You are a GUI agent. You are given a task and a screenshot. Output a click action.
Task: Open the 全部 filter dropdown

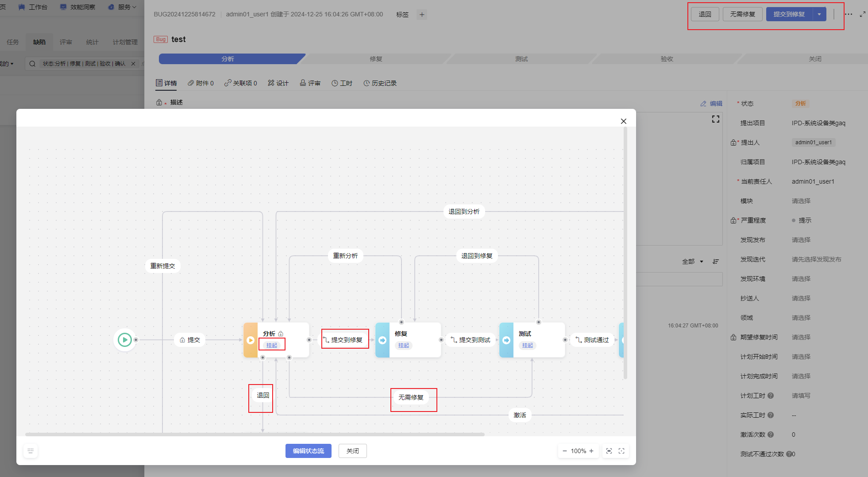coord(693,262)
